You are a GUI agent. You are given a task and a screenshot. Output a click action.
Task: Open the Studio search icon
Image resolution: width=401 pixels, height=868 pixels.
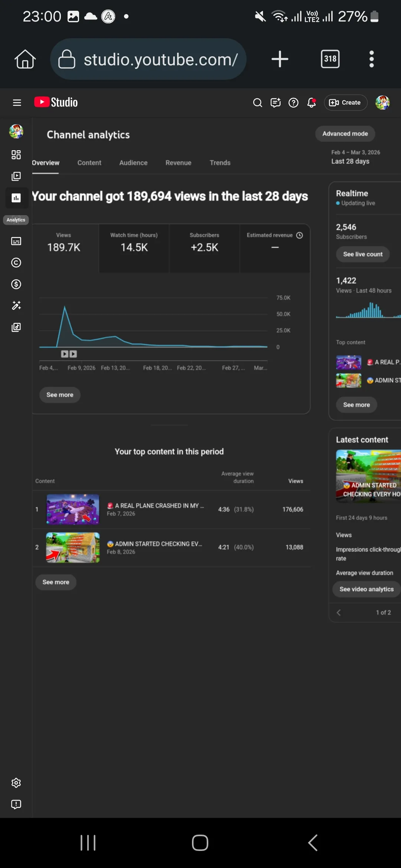tap(257, 103)
